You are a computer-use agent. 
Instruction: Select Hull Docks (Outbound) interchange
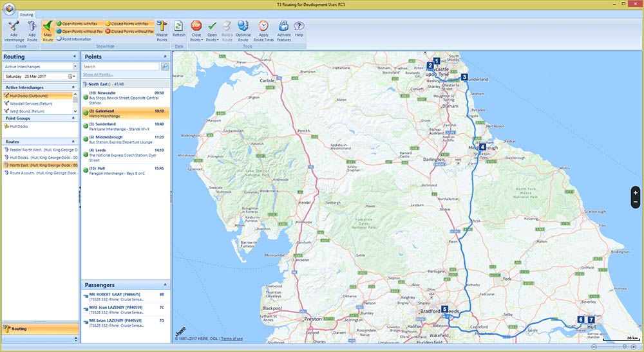click(x=38, y=96)
